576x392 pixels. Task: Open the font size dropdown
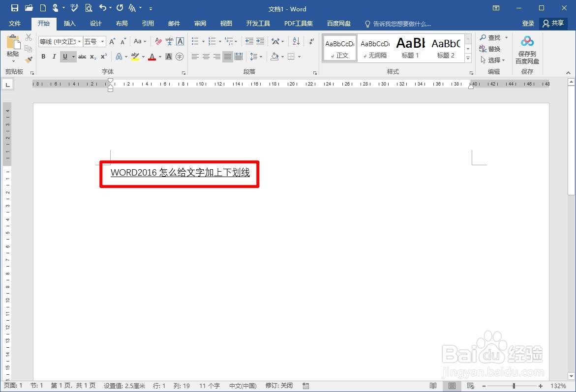coord(102,41)
